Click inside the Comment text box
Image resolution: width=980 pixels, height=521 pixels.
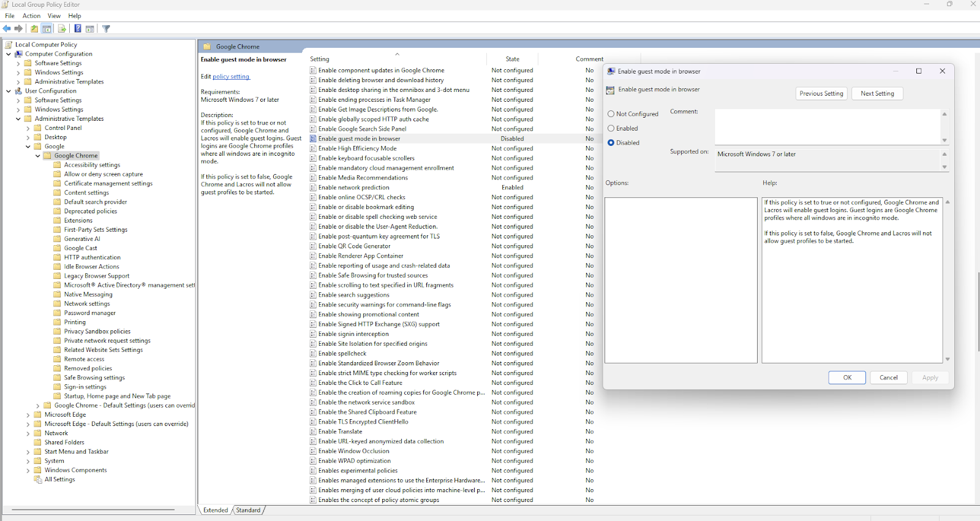[x=827, y=127]
